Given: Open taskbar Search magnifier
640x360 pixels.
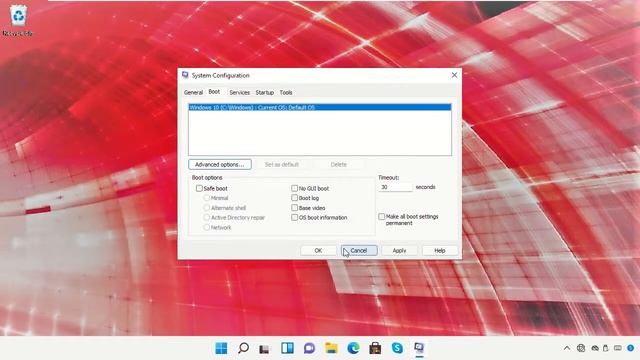Looking at the screenshot, I should click(x=243, y=348).
